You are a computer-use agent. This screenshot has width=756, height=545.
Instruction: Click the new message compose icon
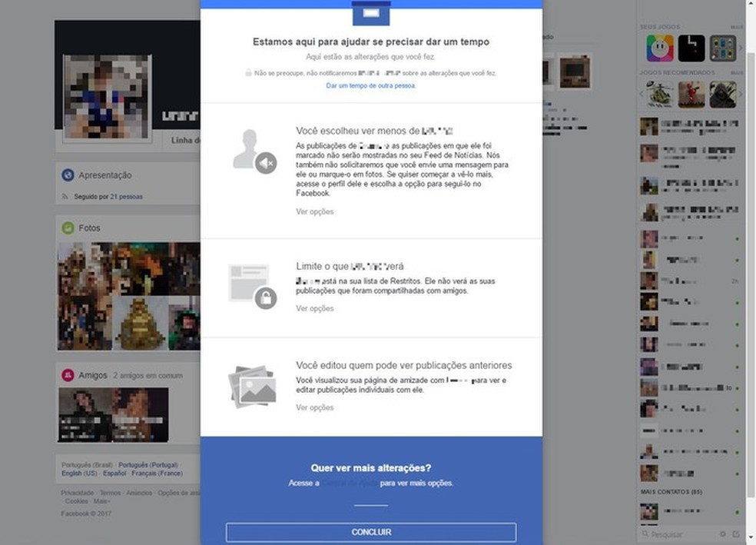coord(736,534)
